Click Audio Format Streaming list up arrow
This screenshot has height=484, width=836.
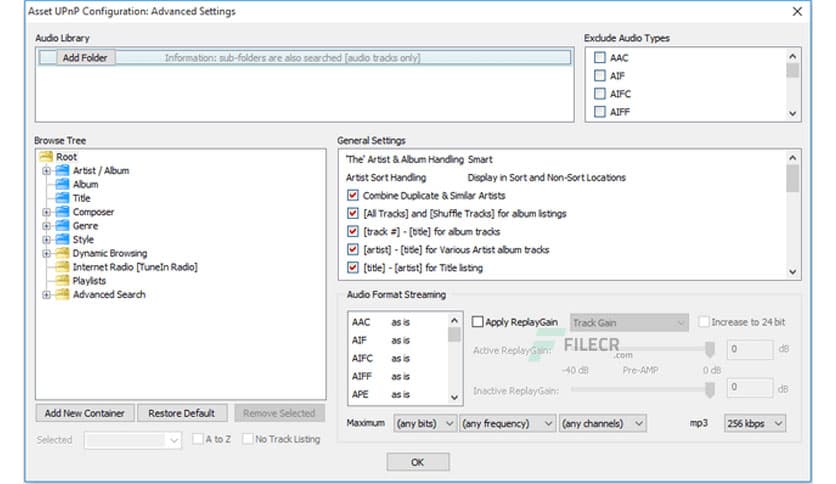[454, 320]
